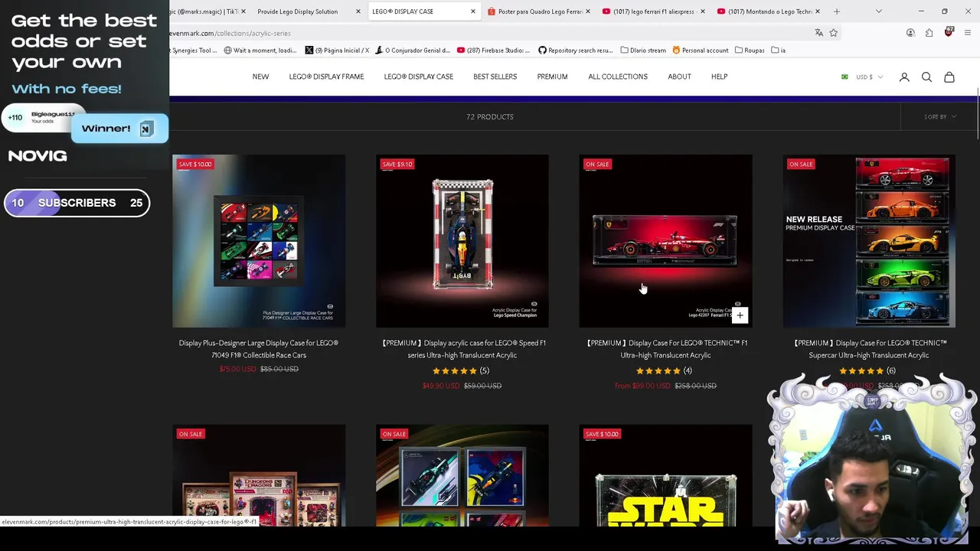
Task: Open the Personal account bookmark
Action: (x=700, y=51)
